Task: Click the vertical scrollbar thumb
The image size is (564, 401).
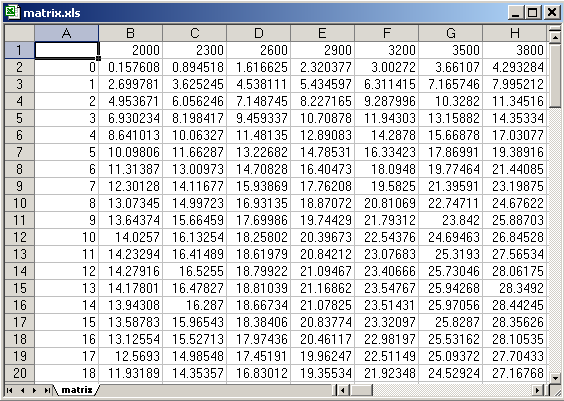Action: pyautogui.click(x=555, y=75)
